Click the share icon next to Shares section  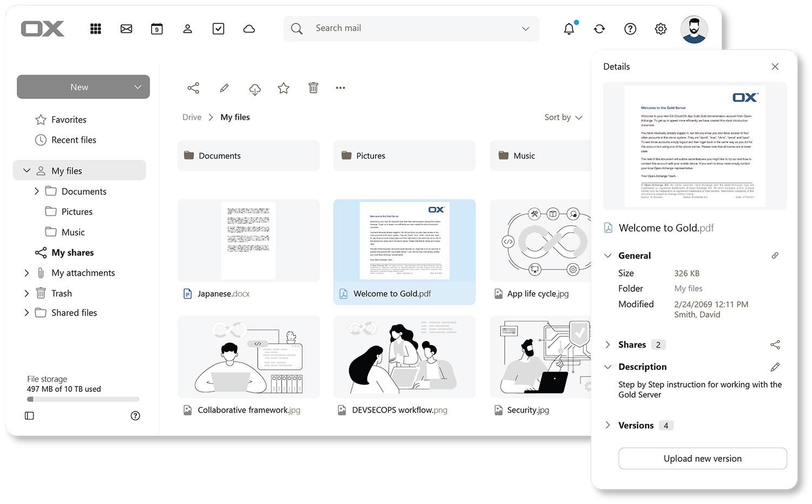775,344
